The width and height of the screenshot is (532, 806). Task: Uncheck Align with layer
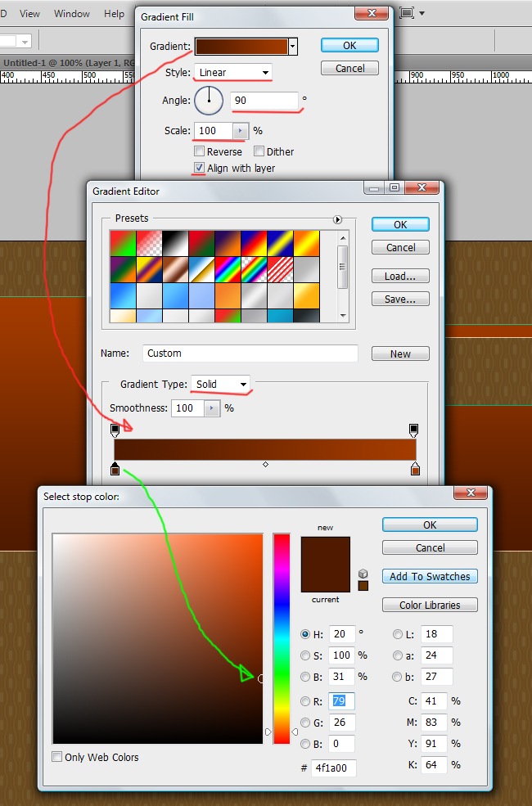(199, 168)
